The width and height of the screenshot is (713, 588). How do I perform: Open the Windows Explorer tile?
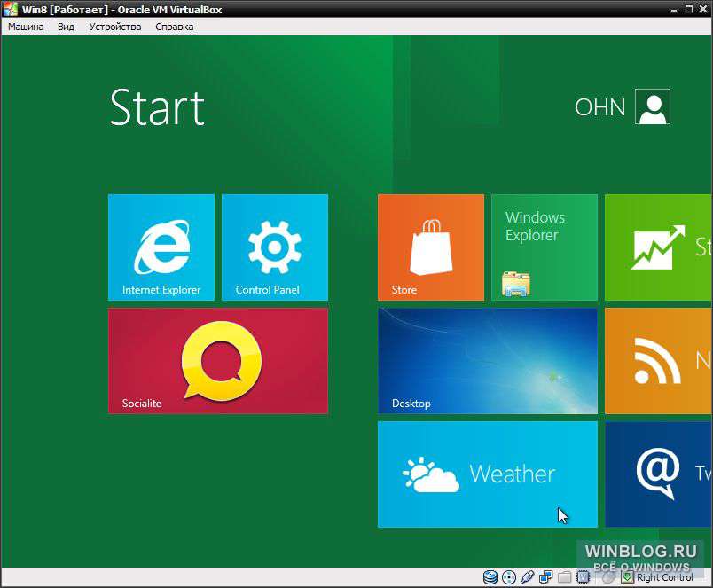(545, 247)
